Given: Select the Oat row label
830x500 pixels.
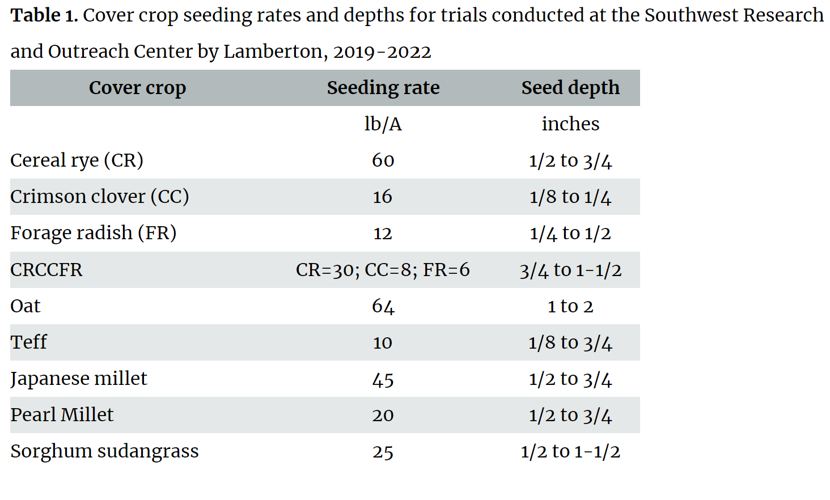Looking at the screenshot, I should (26, 306).
